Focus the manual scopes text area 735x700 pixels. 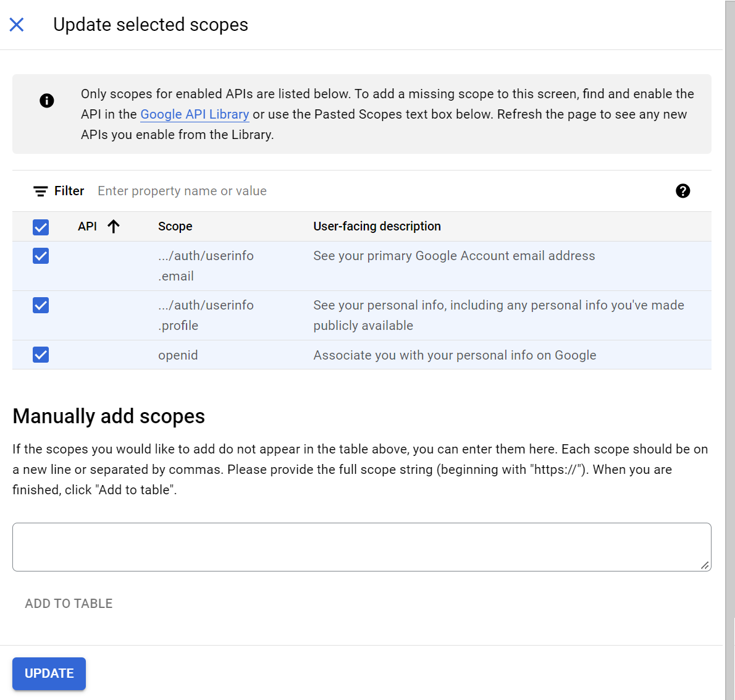point(361,547)
